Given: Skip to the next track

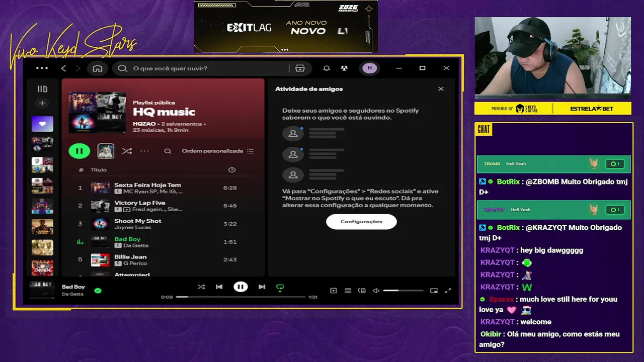Looking at the screenshot, I should [262, 287].
